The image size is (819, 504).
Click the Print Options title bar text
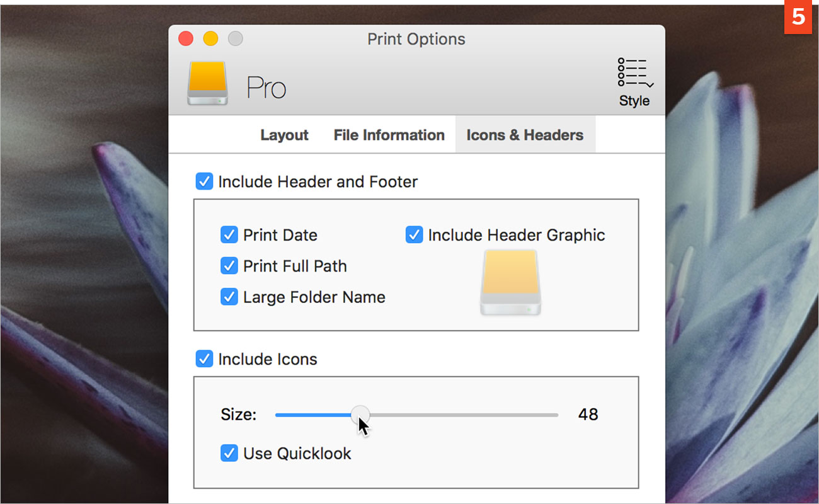pyautogui.click(x=416, y=39)
